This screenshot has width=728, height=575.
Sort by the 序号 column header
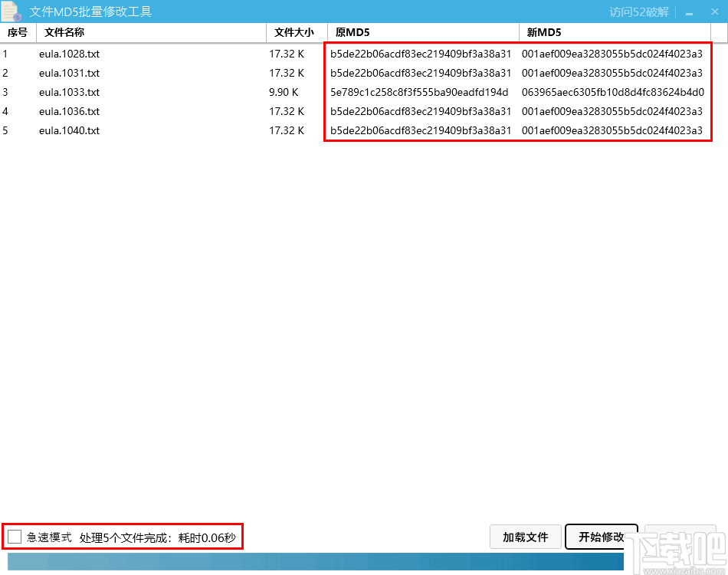[18, 32]
